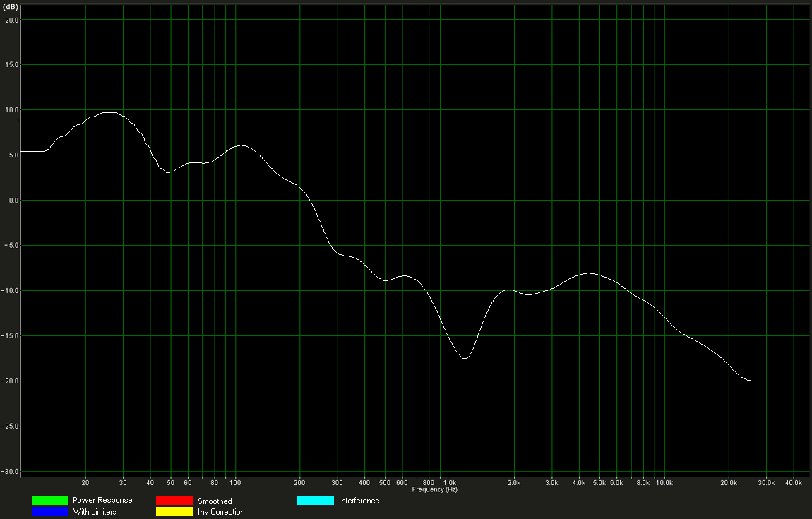Select the Power Response legend label
Image resolution: width=812 pixels, height=519 pixels.
tap(102, 501)
